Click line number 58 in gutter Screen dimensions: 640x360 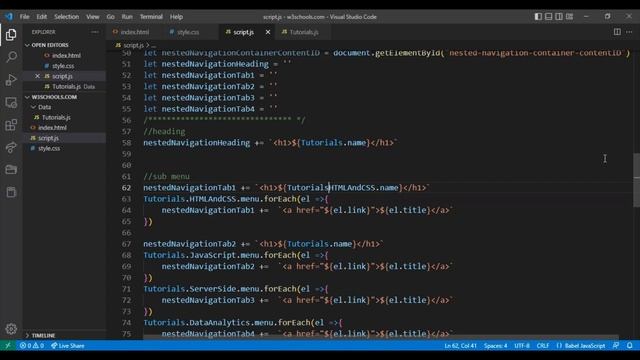pos(127,143)
